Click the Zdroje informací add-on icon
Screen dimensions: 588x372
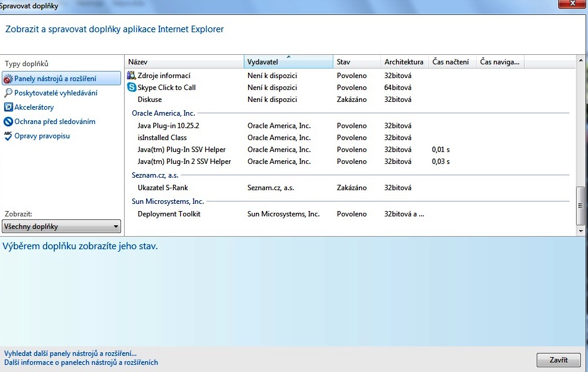point(132,76)
